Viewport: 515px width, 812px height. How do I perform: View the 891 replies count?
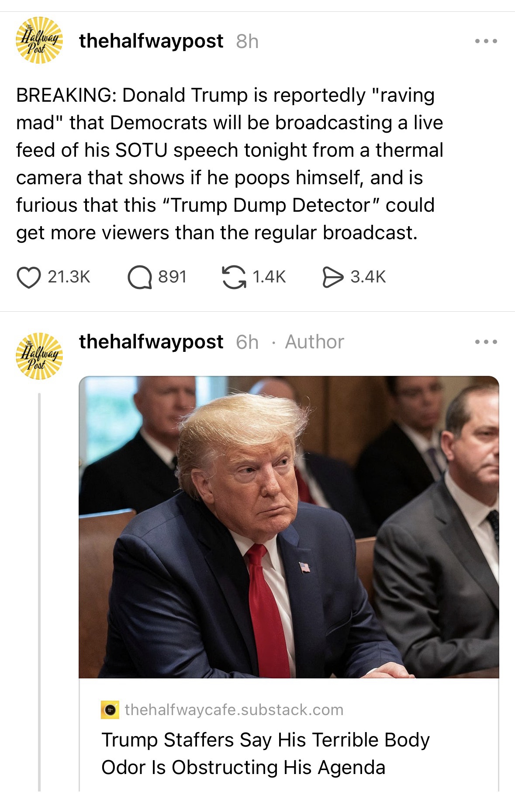[172, 277]
